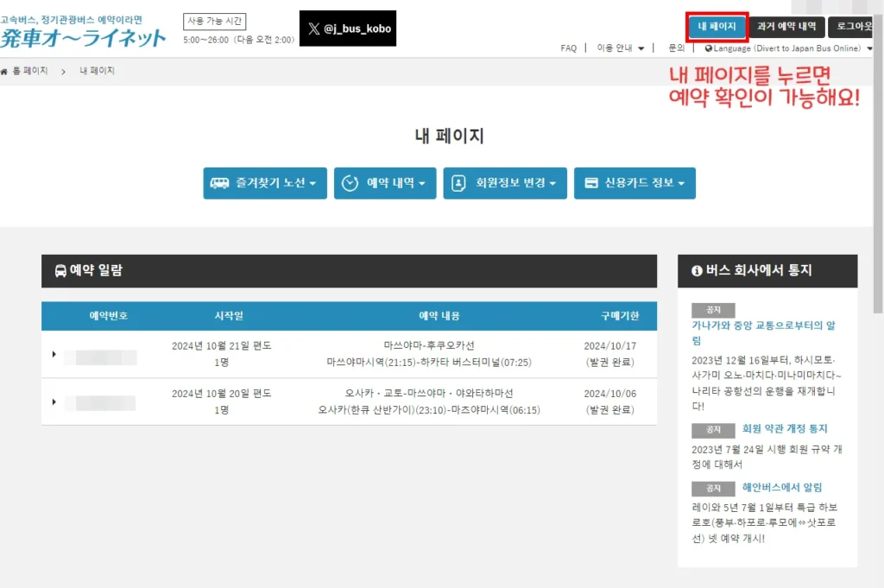Click the clock icon on 예약 내역
Image resolution: width=884 pixels, height=588 pixels.
click(350, 183)
